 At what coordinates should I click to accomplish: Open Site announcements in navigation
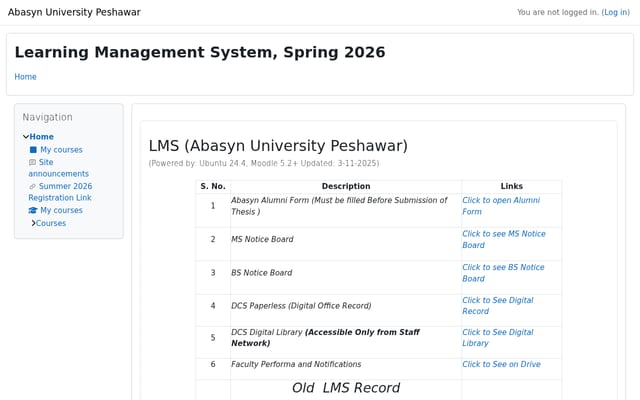click(x=58, y=168)
